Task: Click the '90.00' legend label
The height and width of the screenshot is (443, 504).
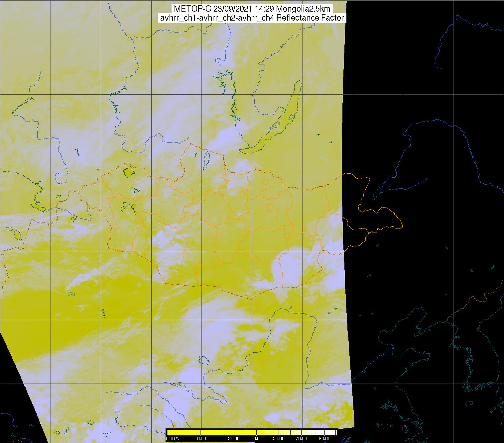Action: (325, 438)
